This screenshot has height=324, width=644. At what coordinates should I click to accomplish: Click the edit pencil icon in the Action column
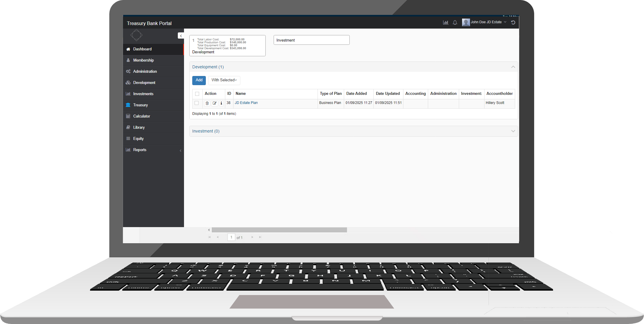pyautogui.click(x=215, y=103)
